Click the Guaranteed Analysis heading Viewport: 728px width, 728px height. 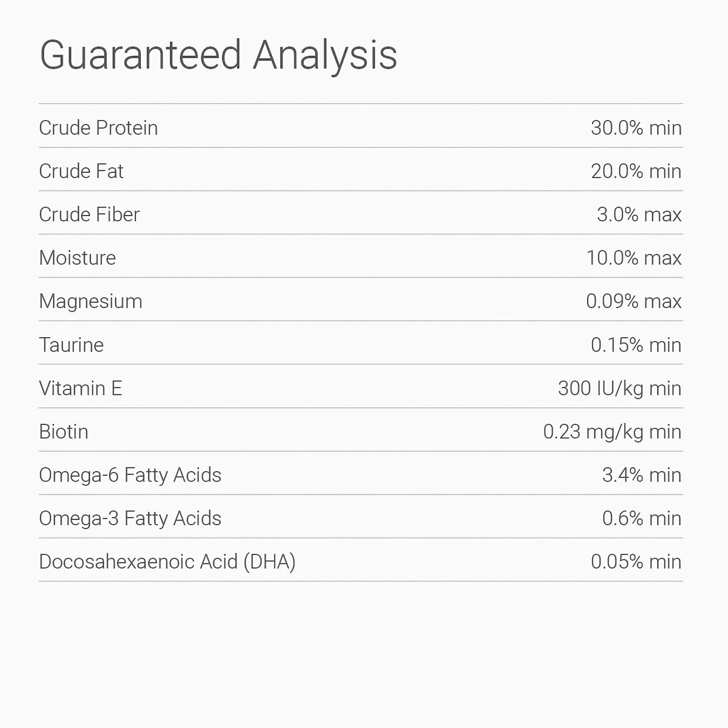[218, 55]
